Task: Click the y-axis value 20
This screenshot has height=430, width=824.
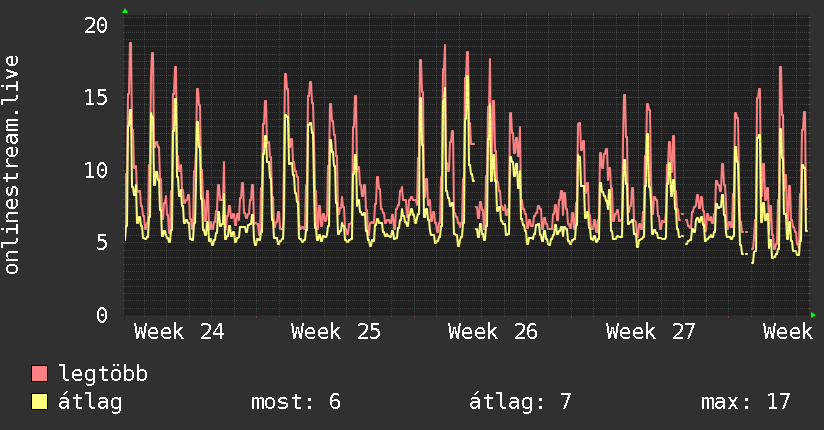Action: pyautogui.click(x=96, y=25)
